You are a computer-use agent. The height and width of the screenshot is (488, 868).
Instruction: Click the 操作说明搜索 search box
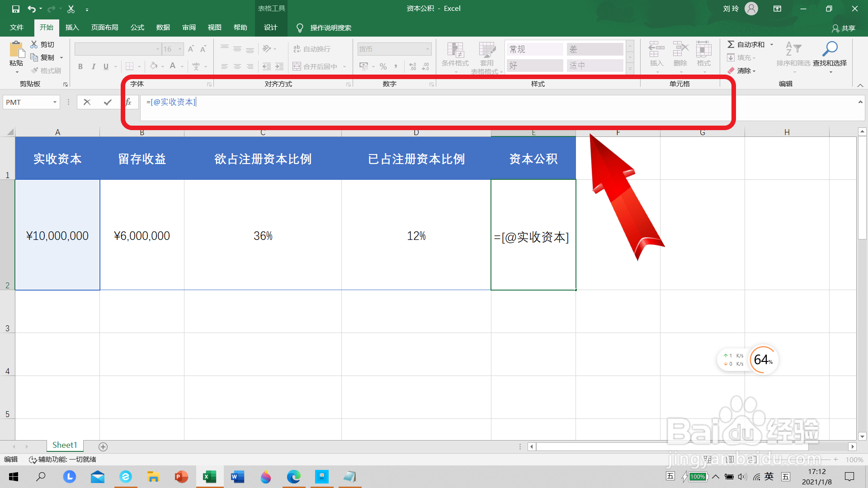(x=330, y=28)
